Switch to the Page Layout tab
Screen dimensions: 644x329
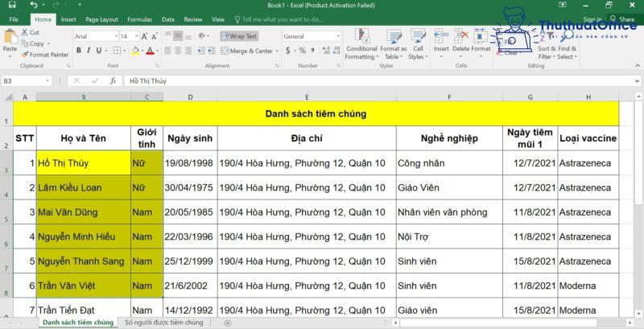coord(101,19)
